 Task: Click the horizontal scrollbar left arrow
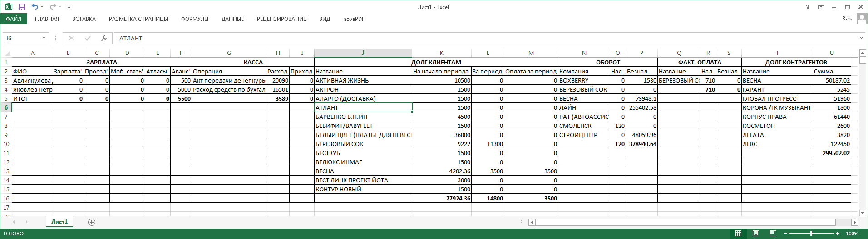tap(532, 223)
